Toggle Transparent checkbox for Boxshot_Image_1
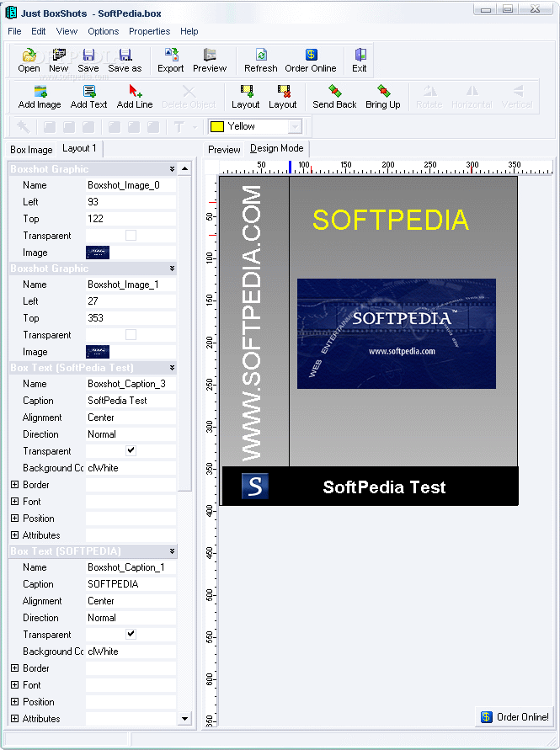Image resolution: width=560 pixels, height=750 pixels. 131,335
